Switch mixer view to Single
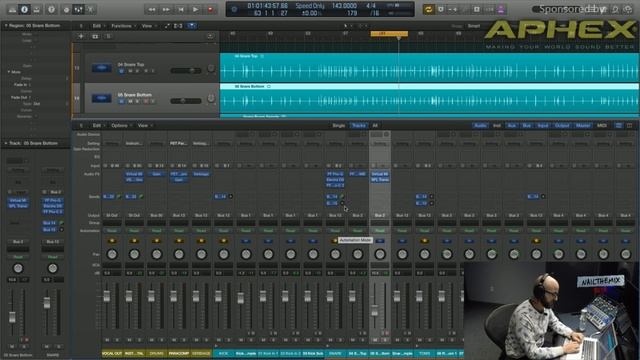 pos(338,126)
